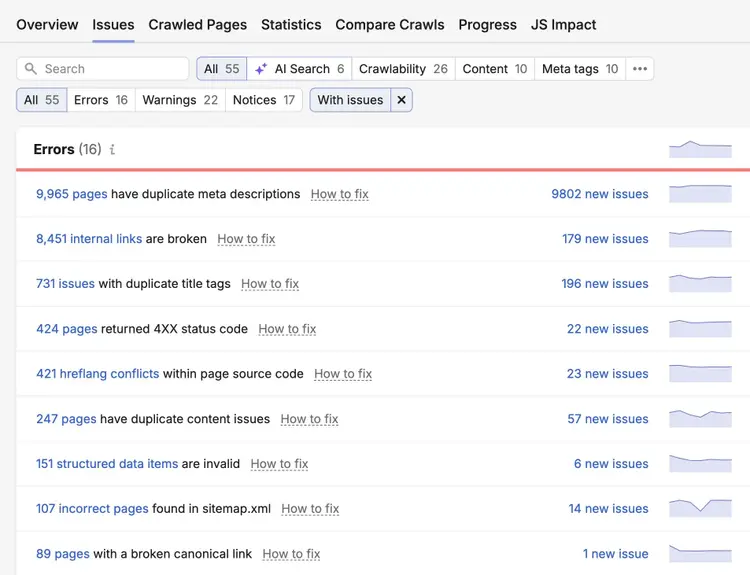Open How to fix for broken internal links
The image size is (750, 575).
(246, 239)
